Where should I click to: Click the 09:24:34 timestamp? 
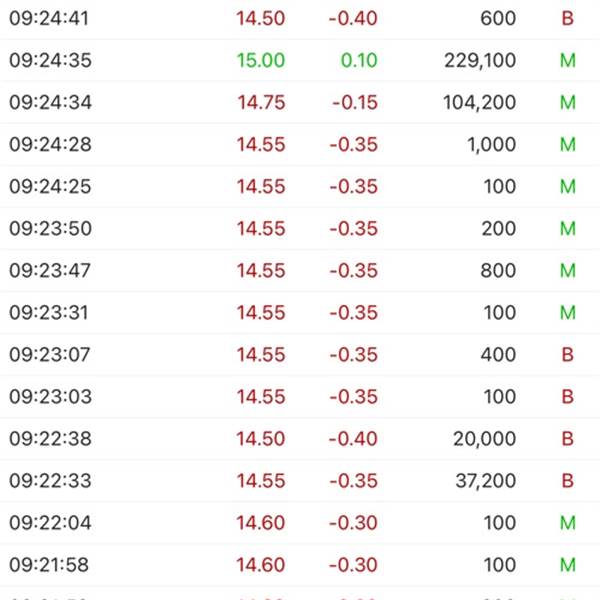51,103
